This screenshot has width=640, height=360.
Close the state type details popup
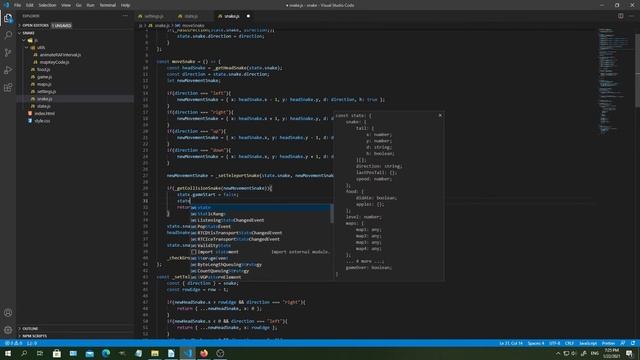pos(440,115)
